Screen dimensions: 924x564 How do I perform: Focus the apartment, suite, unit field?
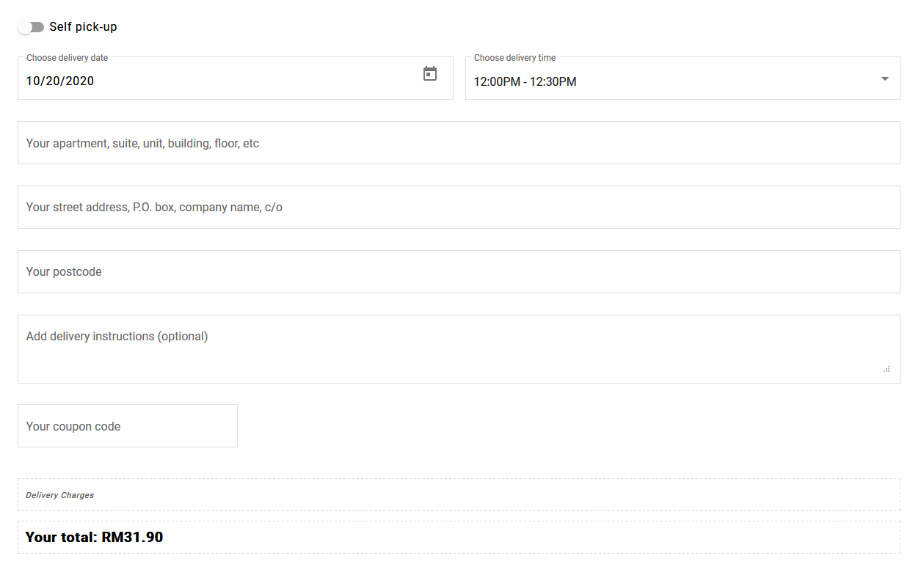459,143
